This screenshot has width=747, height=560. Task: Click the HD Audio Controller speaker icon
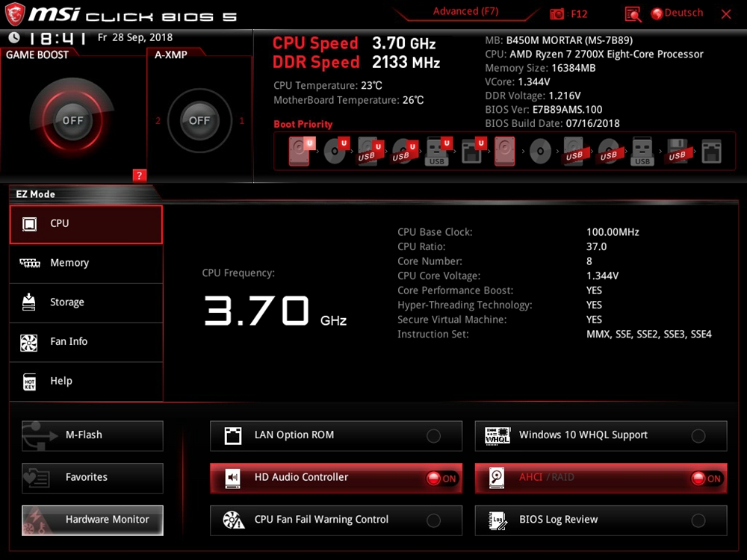pyautogui.click(x=232, y=478)
